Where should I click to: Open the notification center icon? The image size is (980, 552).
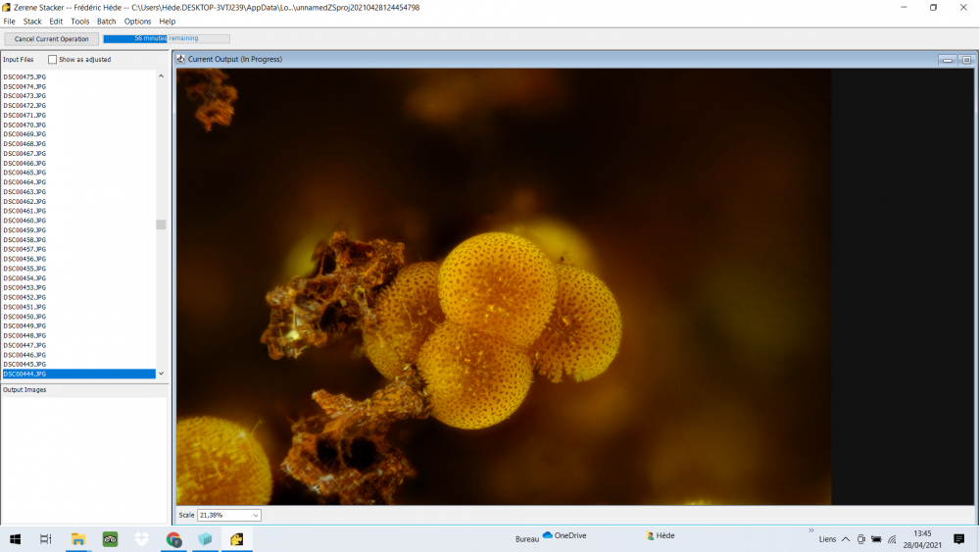coord(958,538)
